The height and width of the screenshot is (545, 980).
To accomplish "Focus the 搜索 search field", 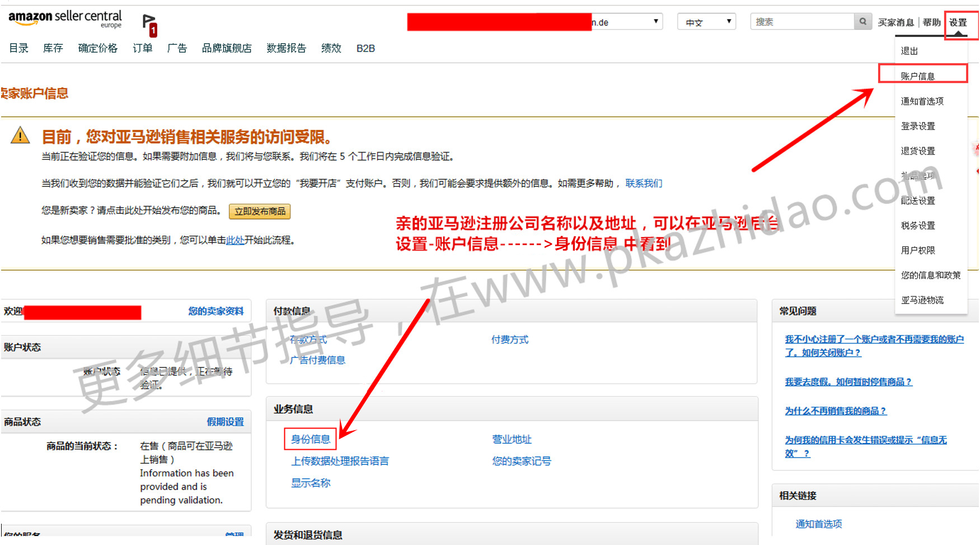I will tap(802, 22).
